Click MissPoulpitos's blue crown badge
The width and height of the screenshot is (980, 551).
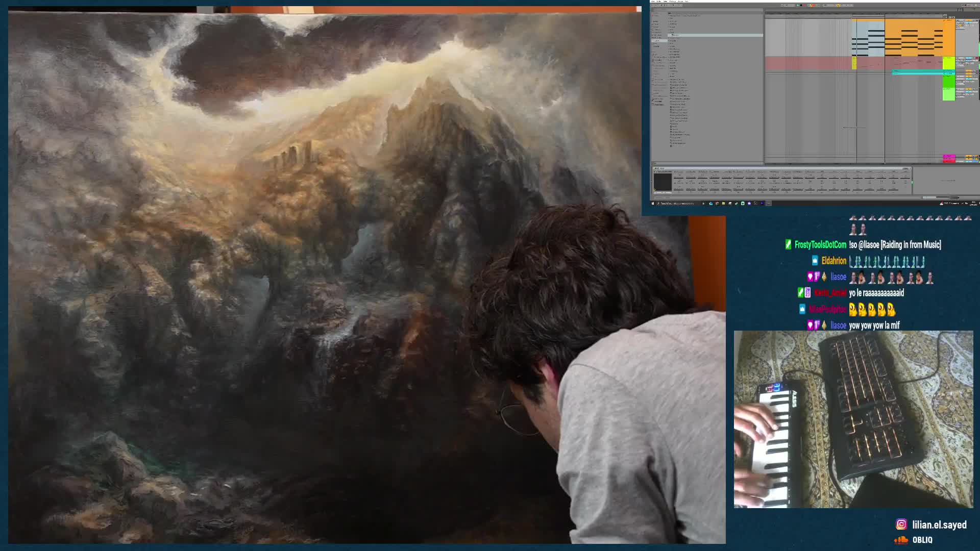tap(802, 309)
